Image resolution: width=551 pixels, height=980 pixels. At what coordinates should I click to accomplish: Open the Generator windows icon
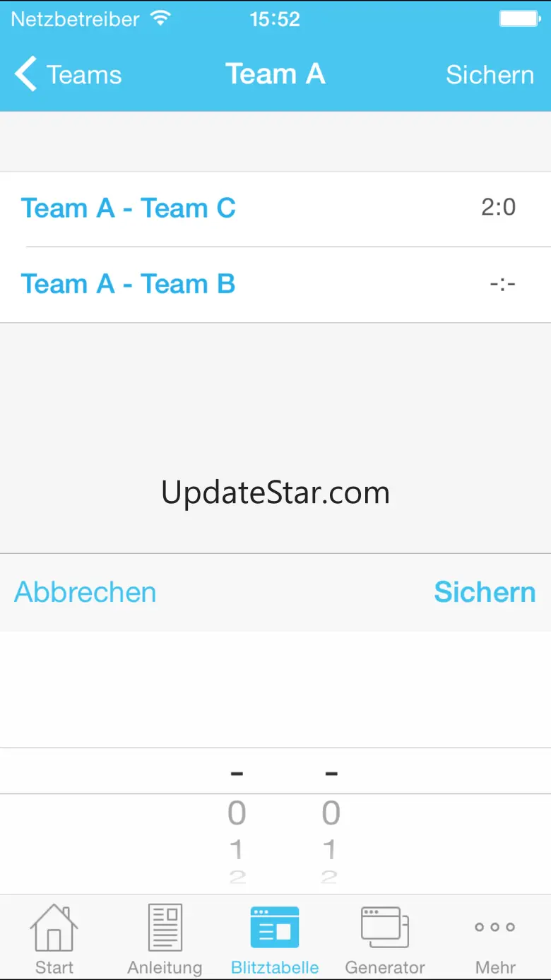(x=385, y=927)
